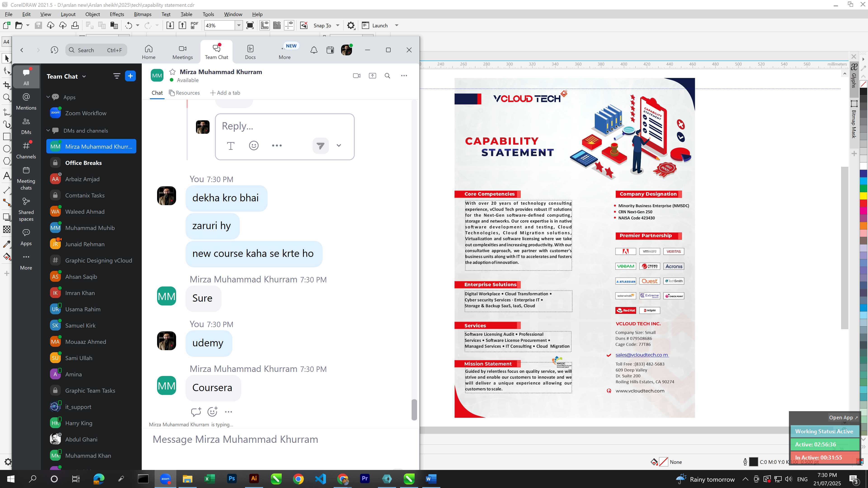
Task: Open the Resources tab in chat
Action: [x=184, y=93]
